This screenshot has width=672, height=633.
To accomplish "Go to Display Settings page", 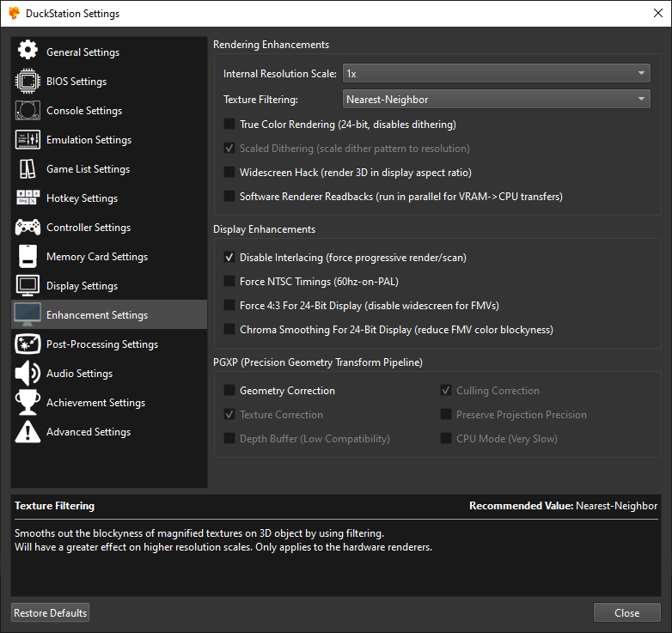I will click(x=109, y=285).
